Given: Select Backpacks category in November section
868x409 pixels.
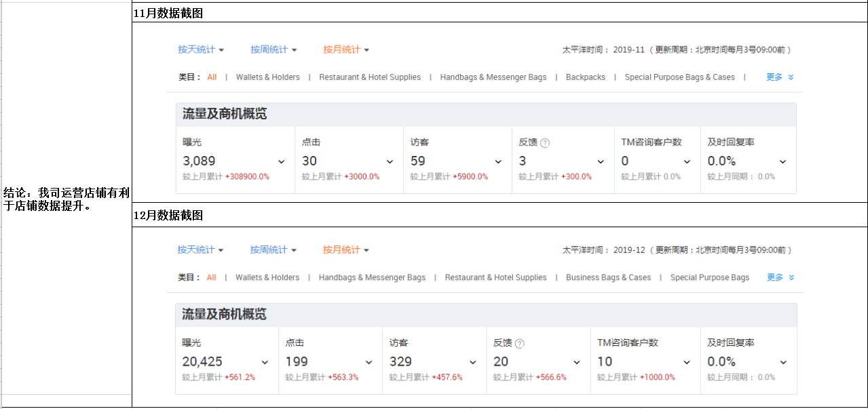Looking at the screenshot, I should [x=586, y=77].
